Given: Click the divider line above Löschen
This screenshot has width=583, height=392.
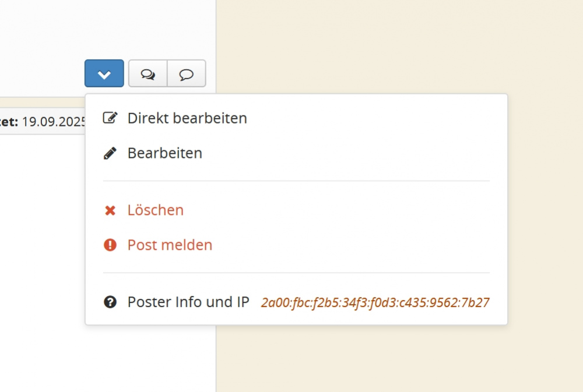Looking at the screenshot, I should 296,181.
